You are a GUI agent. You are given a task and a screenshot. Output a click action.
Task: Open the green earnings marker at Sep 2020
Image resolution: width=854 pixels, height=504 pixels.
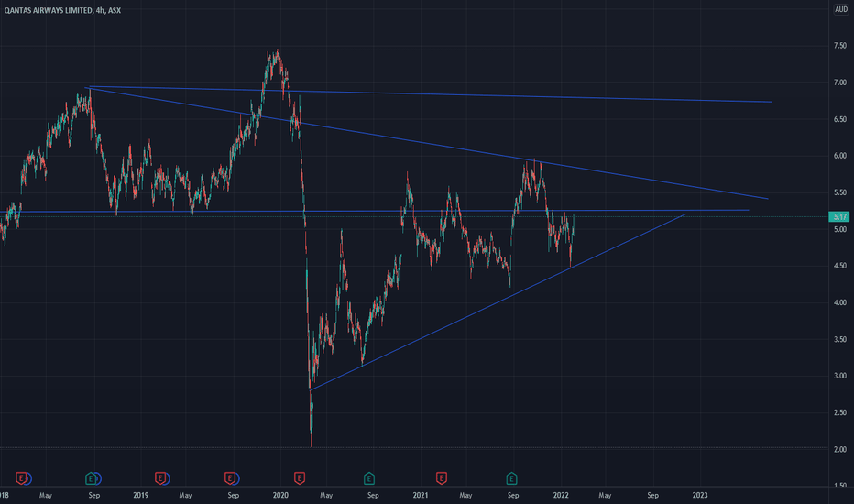pyautogui.click(x=368, y=478)
